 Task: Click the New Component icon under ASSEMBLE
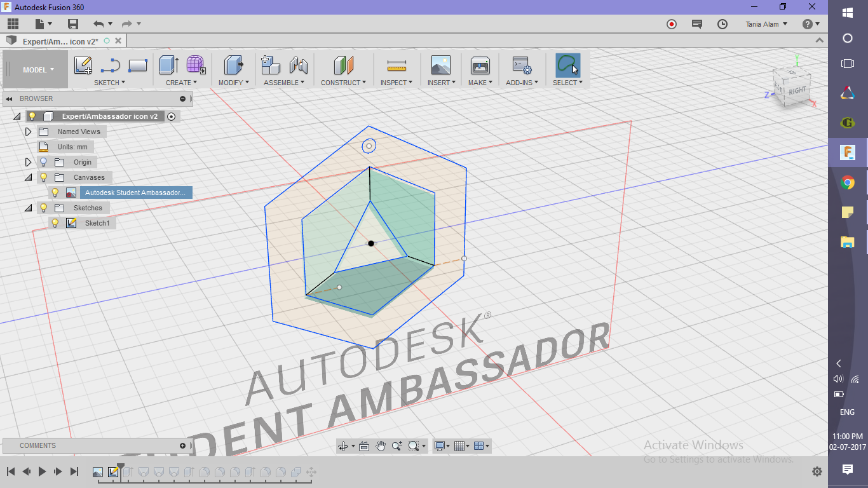click(271, 65)
